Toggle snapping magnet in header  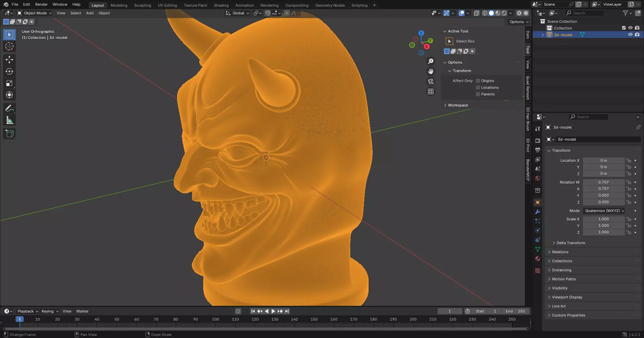268,13
